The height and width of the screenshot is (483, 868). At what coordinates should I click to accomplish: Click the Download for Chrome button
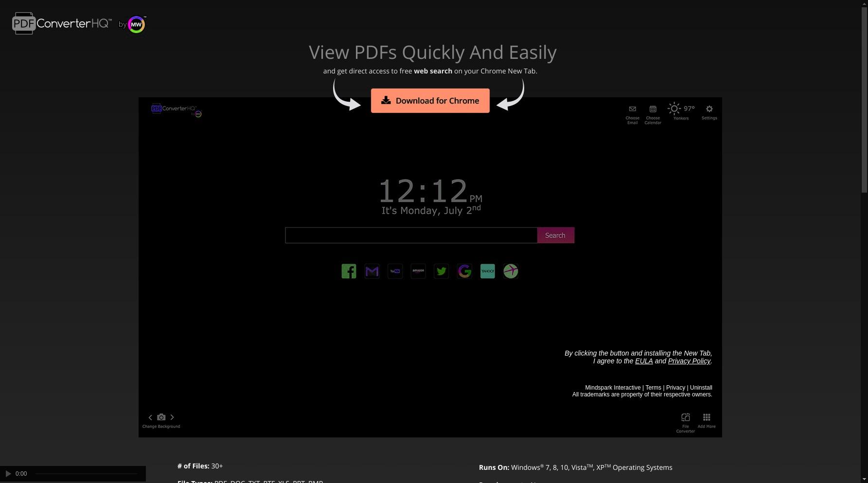tap(430, 101)
